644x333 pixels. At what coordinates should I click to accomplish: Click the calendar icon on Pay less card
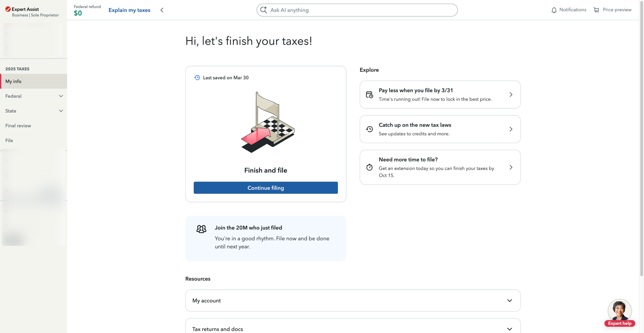(369, 95)
